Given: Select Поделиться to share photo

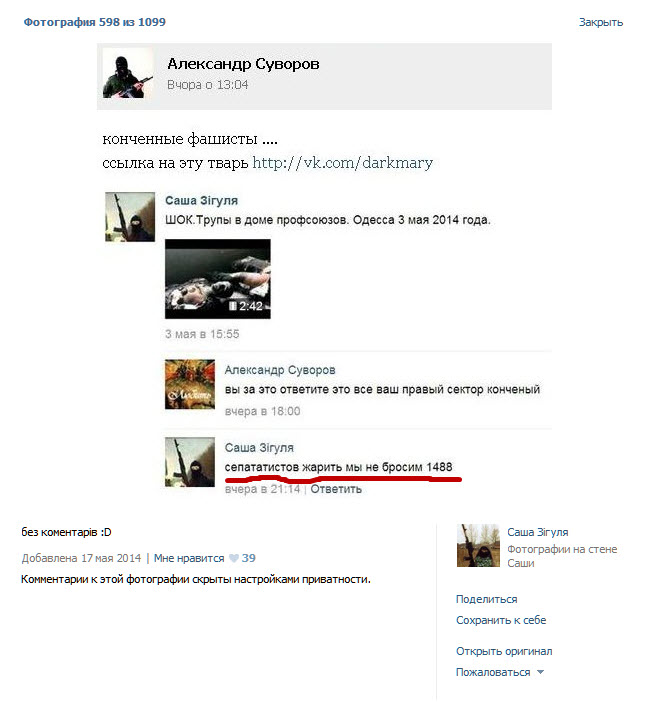Looking at the screenshot, I should (x=487, y=599).
